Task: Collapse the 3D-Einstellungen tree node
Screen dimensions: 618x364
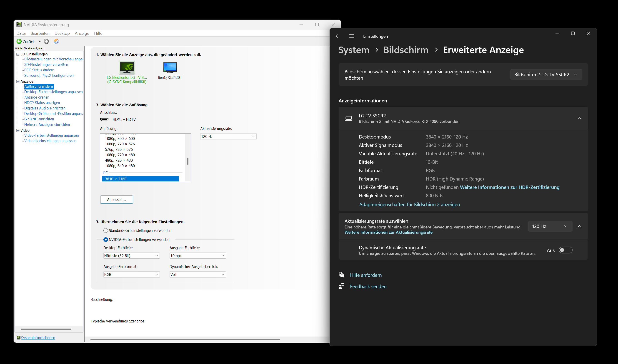Action: click(x=18, y=54)
